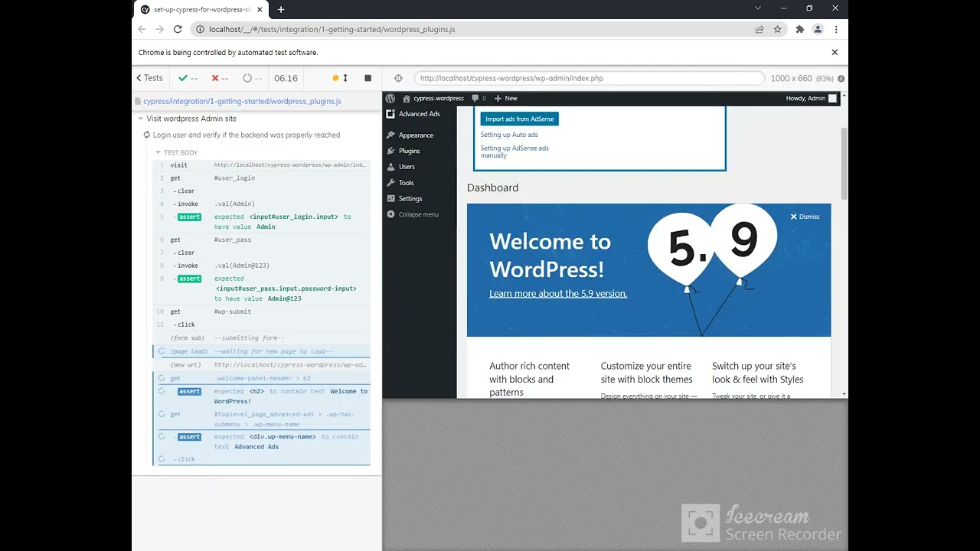Open the Howdy, Admin account menu
This screenshot has width=980, height=551.
812,98
